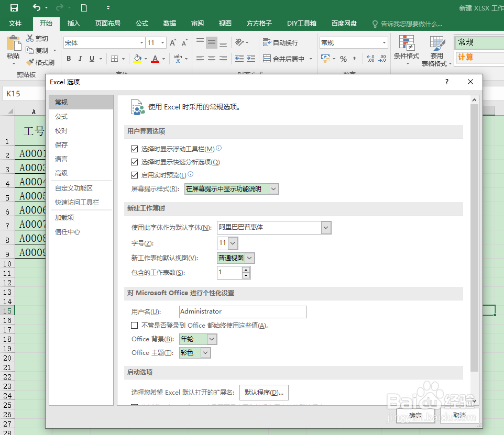This screenshot has height=435, width=504.
Task: Click the 计算 cell style
Action: [479, 57]
